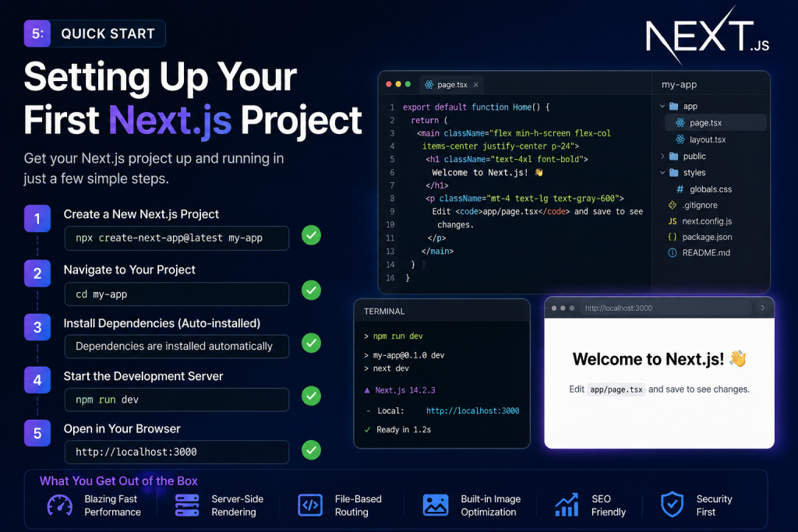Click the http://localhost:3000 step box
Viewport: 798px width, 532px height.
pyautogui.click(x=177, y=452)
